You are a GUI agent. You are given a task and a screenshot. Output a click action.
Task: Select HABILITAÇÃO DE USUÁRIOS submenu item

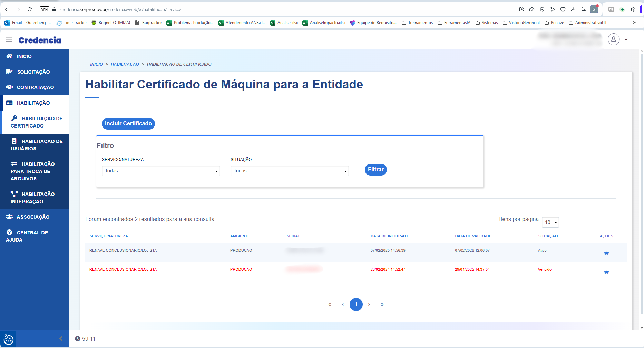tap(35, 145)
